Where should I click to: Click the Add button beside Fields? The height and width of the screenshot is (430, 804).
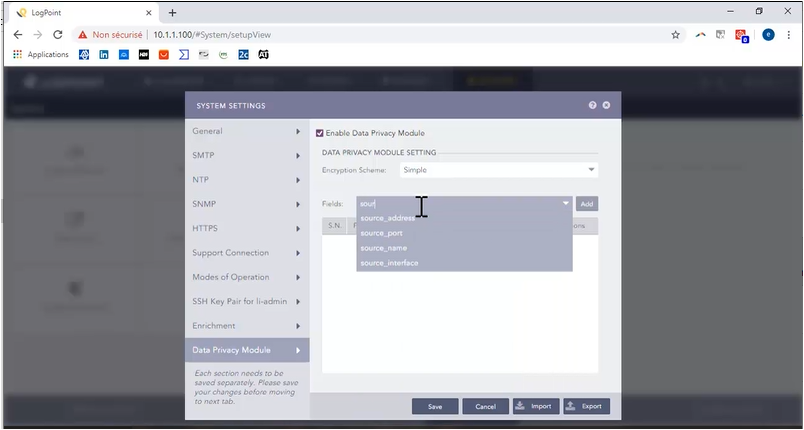(587, 204)
